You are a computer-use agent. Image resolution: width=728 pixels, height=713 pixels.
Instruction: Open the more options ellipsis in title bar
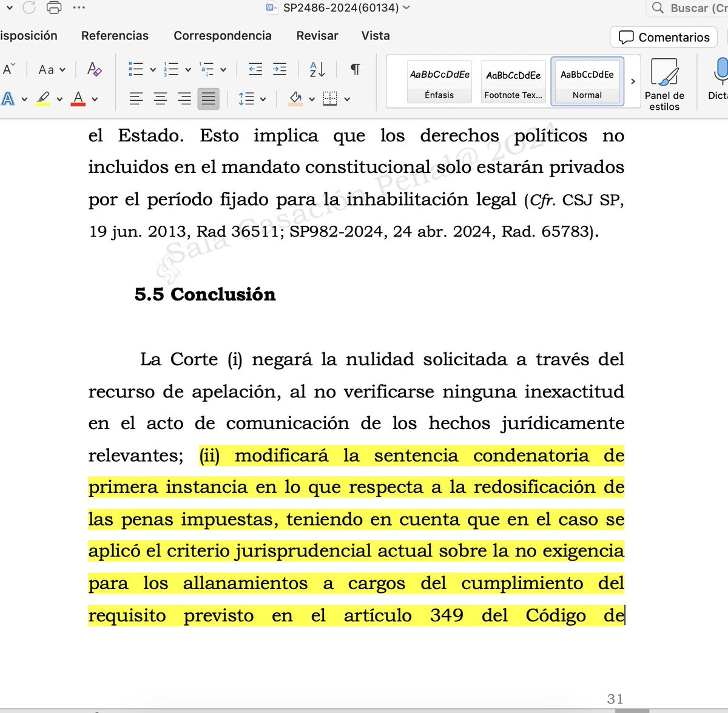tap(79, 8)
